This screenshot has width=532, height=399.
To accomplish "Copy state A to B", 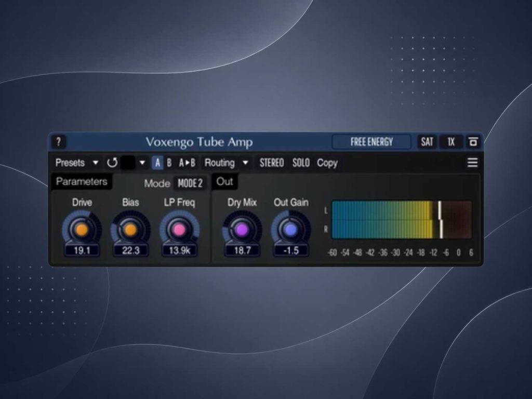I will (187, 163).
